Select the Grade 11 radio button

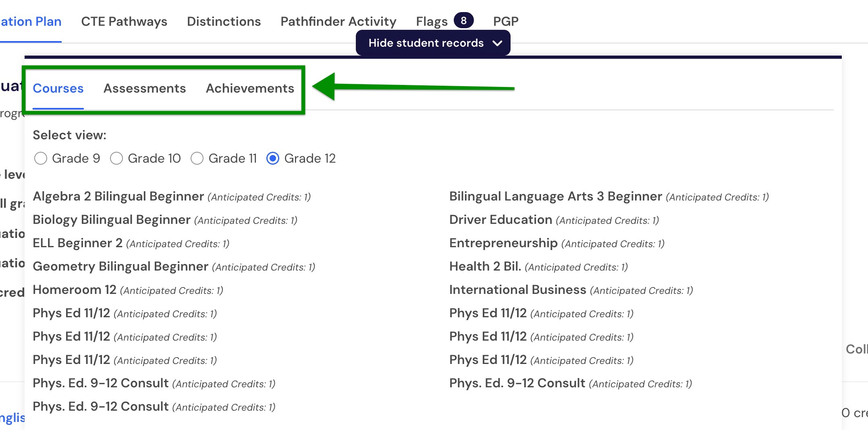tap(197, 158)
